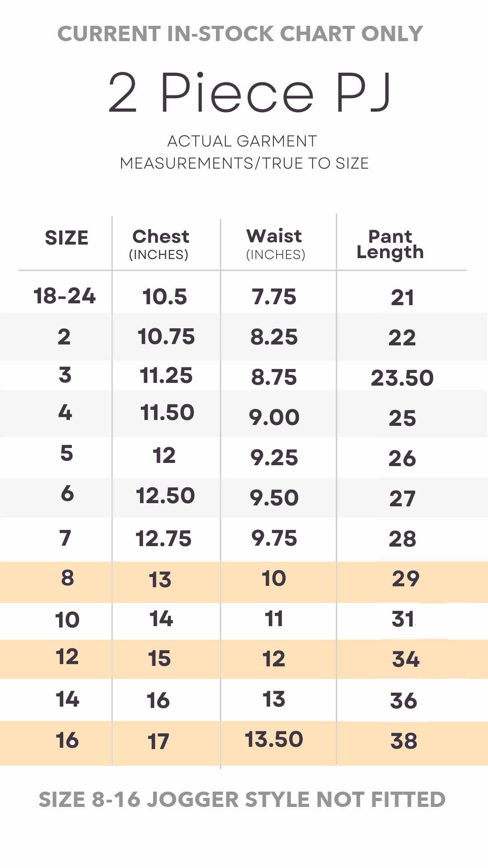Select the SIZE column header

pos(66,238)
